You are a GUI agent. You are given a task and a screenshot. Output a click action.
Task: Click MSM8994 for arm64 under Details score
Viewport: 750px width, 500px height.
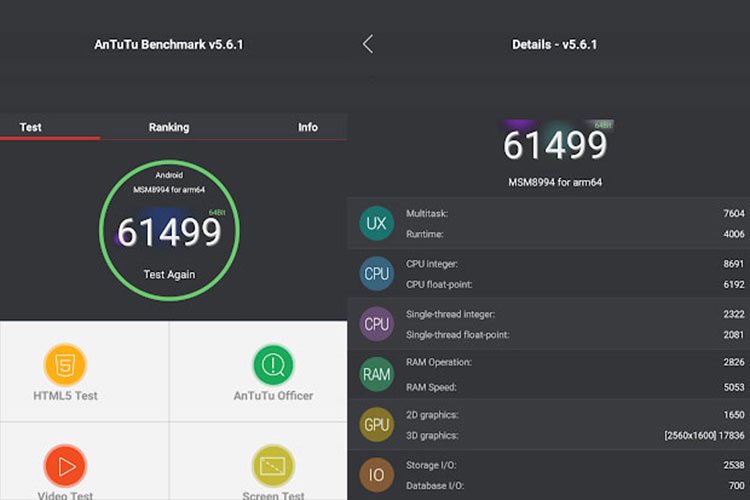[555, 182]
